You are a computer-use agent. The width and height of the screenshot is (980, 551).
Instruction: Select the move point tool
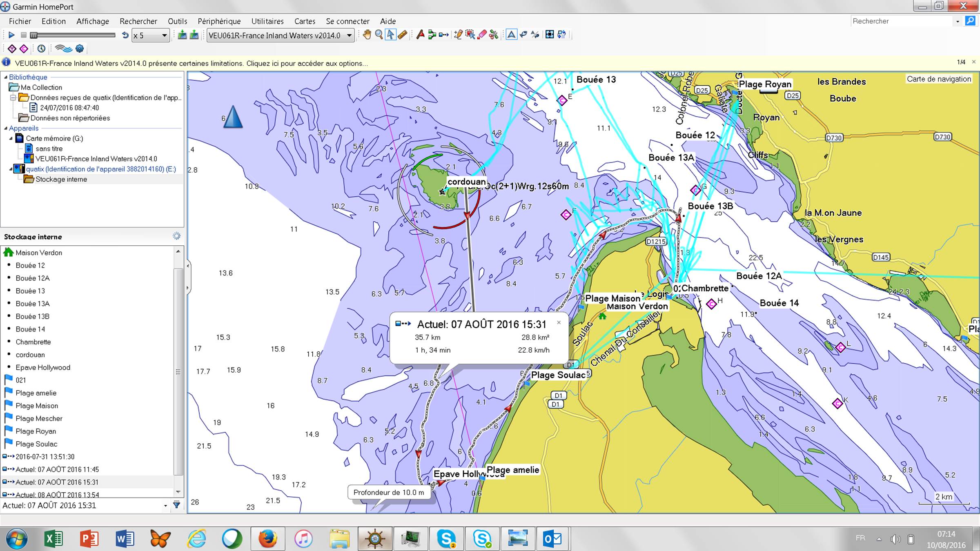(x=470, y=35)
